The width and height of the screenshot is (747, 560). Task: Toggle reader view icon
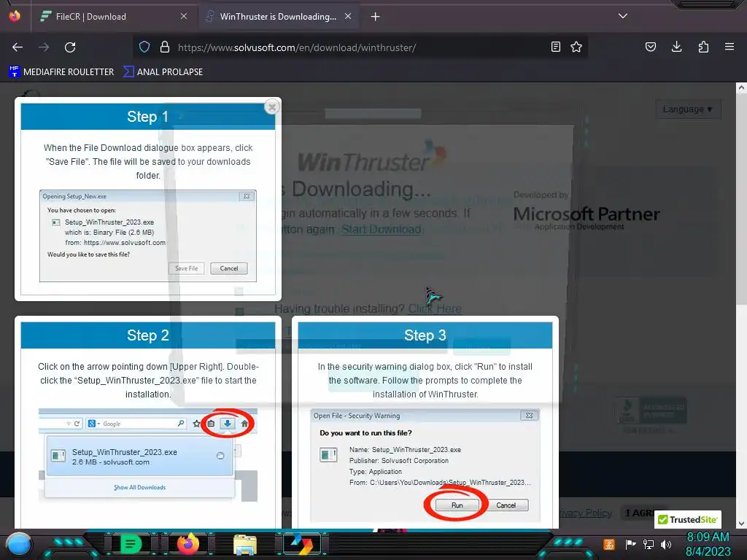tap(555, 47)
